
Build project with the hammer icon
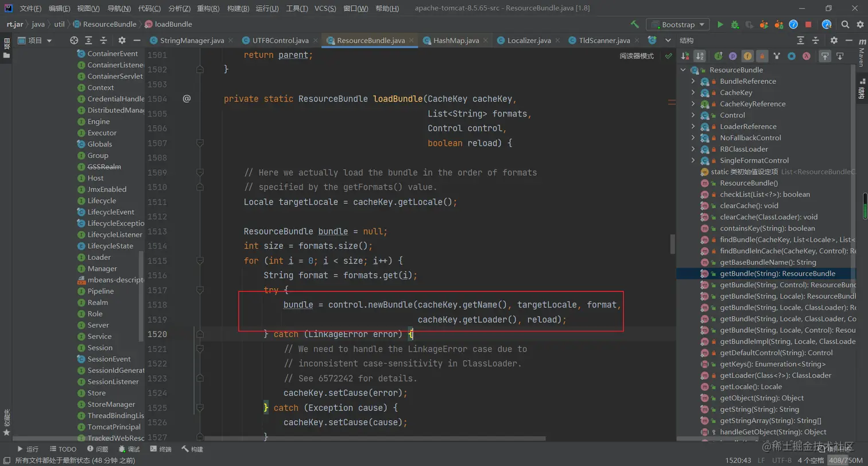[x=634, y=25]
